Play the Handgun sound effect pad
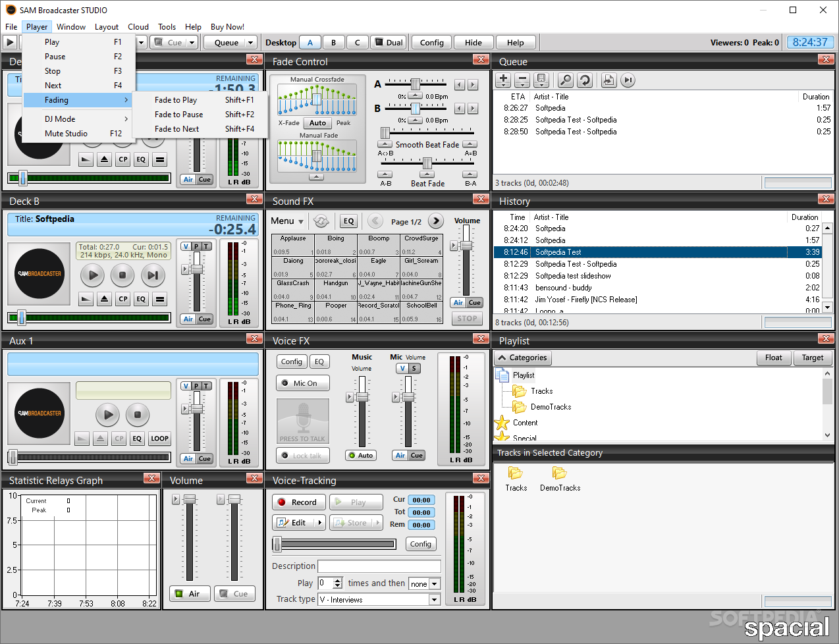The height and width of the screenshot is (644, 839). [336, 290]
